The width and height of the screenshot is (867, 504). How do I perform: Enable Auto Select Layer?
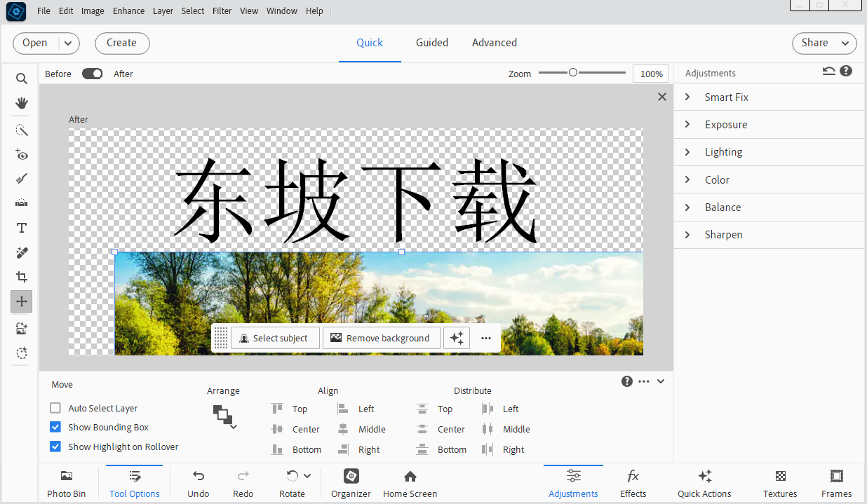(55, 408)
